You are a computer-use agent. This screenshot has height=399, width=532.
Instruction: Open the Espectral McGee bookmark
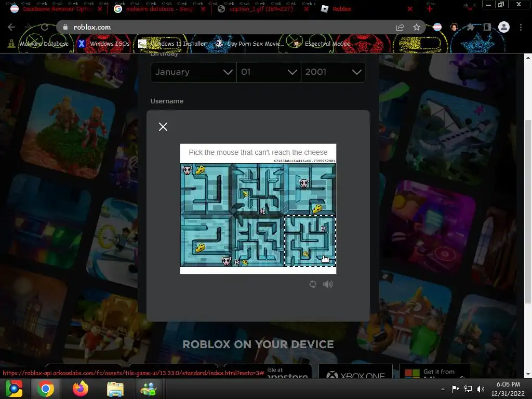[x=322, y=44]
